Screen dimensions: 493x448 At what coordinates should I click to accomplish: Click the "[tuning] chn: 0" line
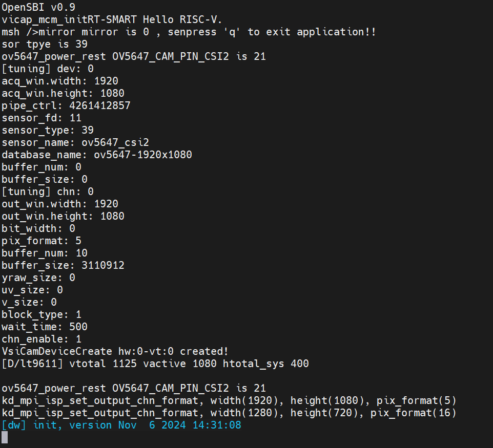click(48, 191)
